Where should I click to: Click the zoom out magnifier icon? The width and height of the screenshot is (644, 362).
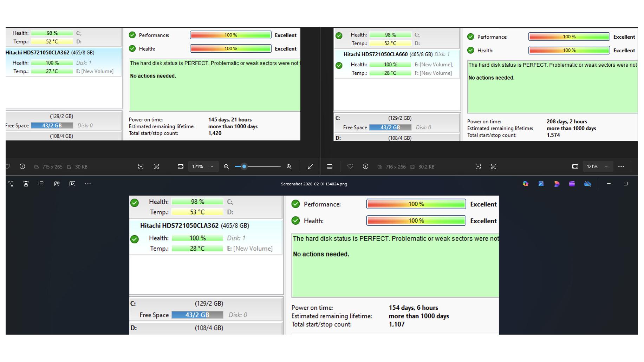click(227, 167)
